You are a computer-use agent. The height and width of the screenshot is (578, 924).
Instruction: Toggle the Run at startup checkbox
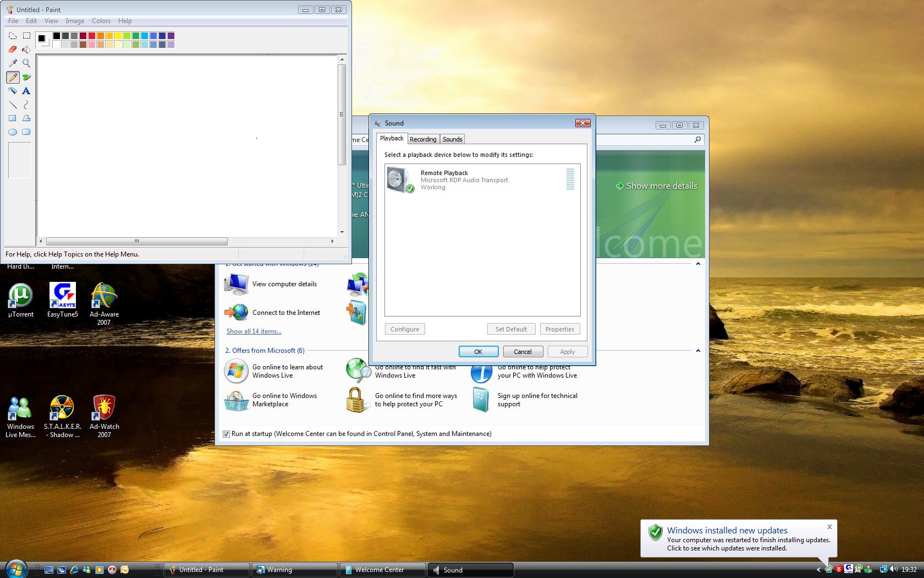click(x=226, y=434)
